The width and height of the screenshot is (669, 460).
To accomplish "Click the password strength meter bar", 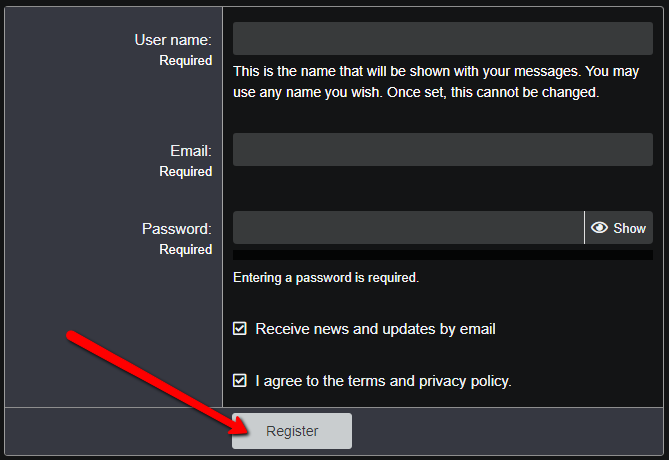I will [x=442, y=255].
